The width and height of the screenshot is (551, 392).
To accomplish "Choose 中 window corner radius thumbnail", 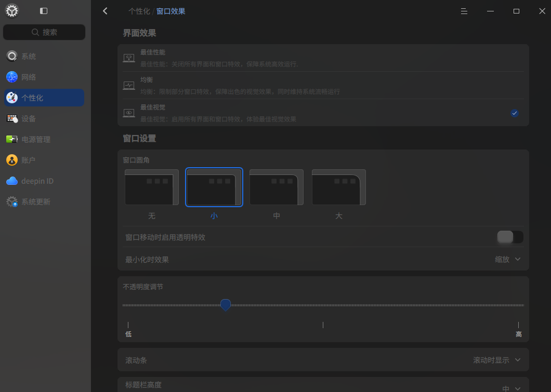I will tap(277, 187).
